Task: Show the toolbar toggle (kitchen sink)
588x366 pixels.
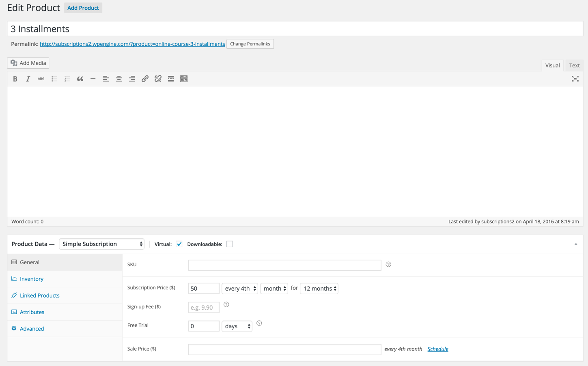Action: click(184, 79)
